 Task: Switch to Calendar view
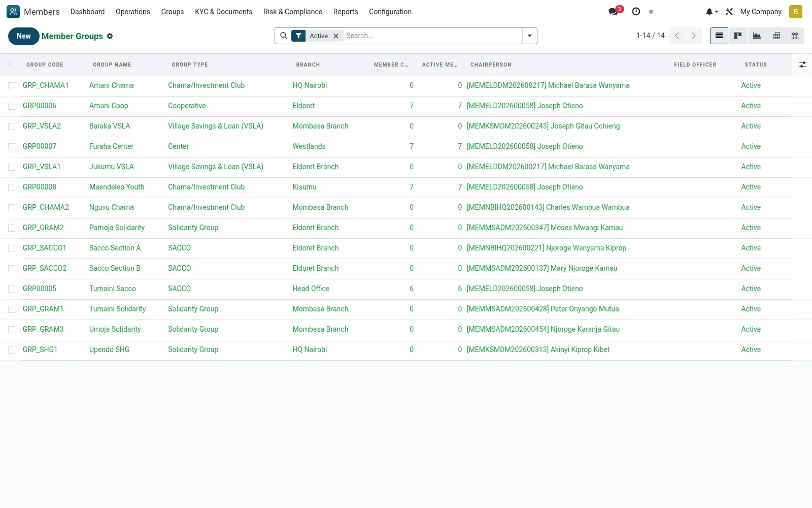tap(795, 36)
